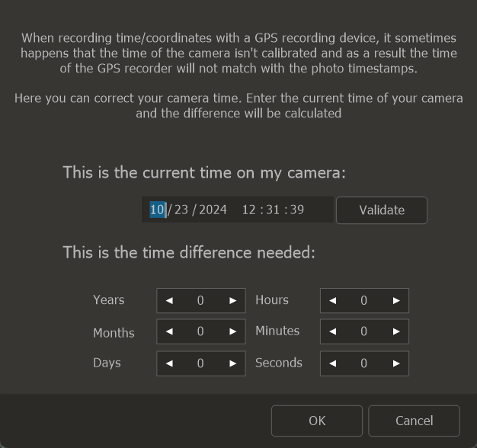
Task: Click the Hours value field
Action: coord(364,301)
